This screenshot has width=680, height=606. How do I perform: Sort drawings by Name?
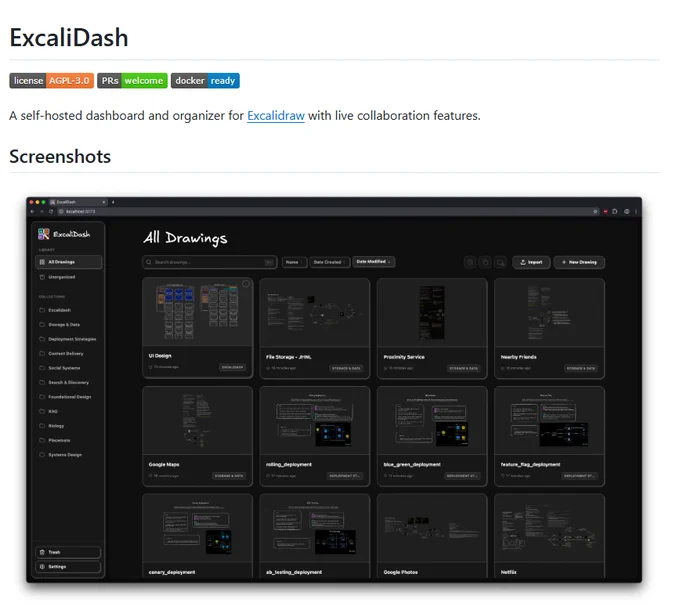click(x=294, y=262)
